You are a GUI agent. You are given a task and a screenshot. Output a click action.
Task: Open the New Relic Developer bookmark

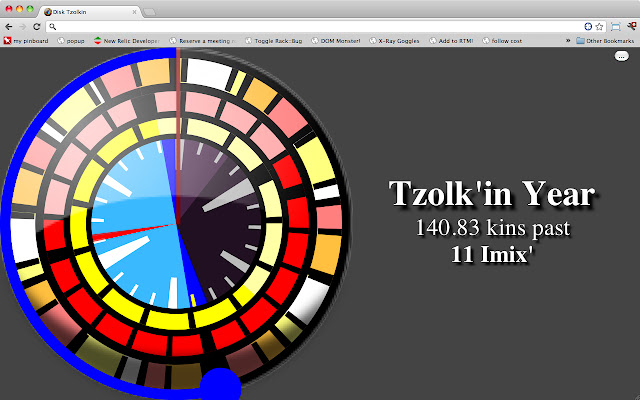(127, 41)
